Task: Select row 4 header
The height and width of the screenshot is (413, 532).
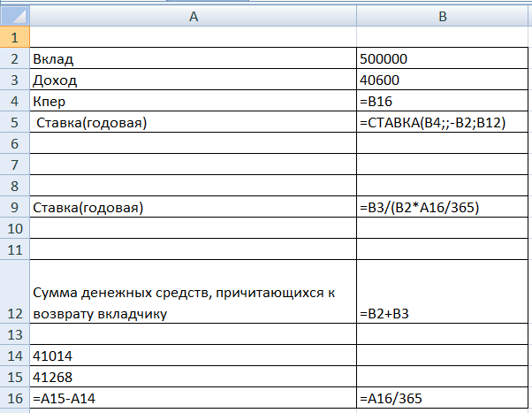Action: point(15,101)
